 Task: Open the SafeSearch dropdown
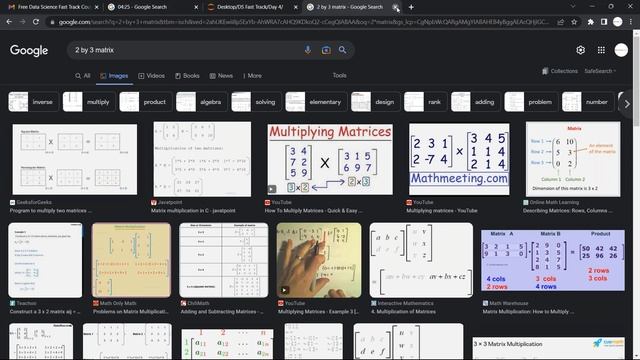[x=600, y=71]
